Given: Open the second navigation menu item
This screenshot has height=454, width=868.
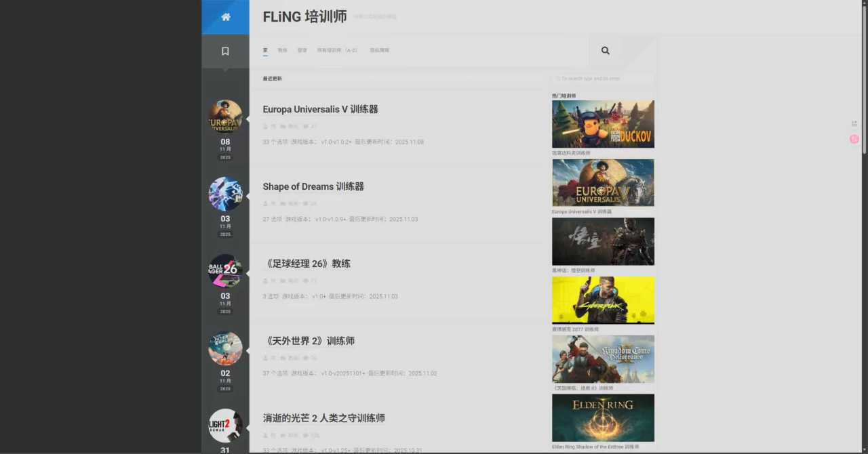Looking at the screenshot, I should click(x=282, y=50).
